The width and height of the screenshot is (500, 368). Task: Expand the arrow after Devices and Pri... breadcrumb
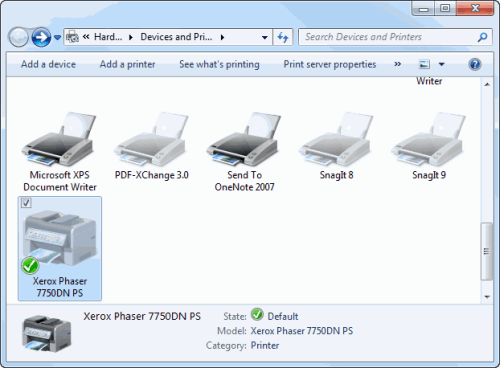222,37
